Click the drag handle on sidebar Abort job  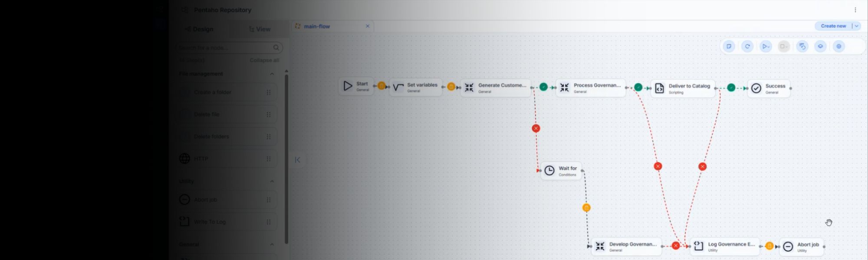tap(269, 200)
